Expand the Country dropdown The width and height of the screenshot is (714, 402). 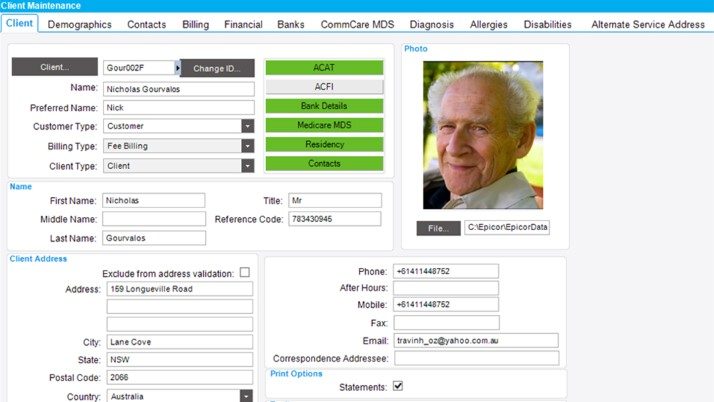click(x=247, y=396)
